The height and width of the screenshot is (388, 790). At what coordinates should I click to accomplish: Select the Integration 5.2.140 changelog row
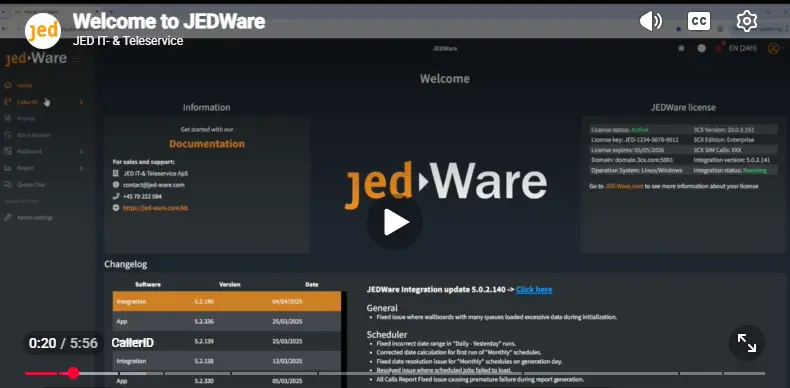tap(227, 301)
